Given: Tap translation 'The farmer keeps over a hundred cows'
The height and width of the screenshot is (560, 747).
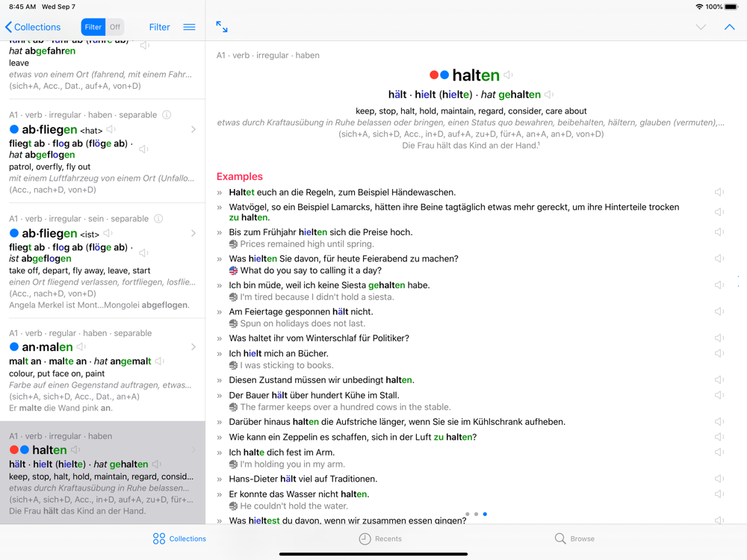Looking at the screenshot, I should 345,407.
